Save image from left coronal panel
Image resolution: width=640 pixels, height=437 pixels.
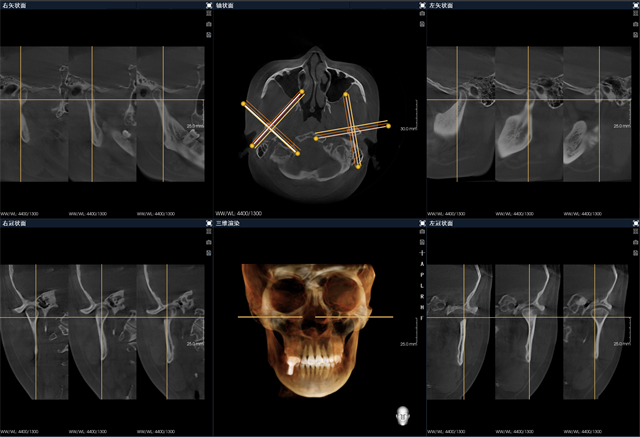636,253
